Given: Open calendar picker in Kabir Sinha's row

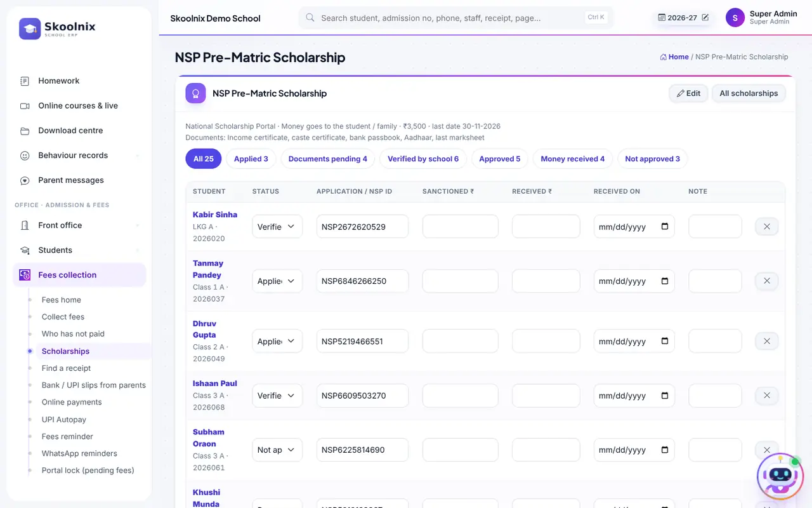Looking at the screenshot, I should pyautogui.click(x=665, y=227).
